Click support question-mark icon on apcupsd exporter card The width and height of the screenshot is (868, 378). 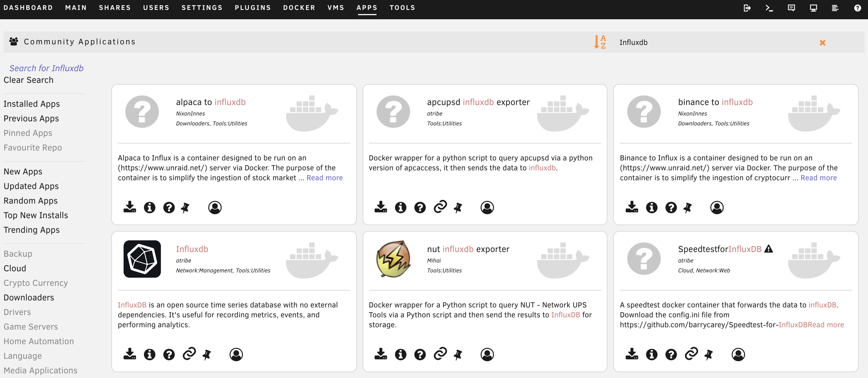click(420, 207)
